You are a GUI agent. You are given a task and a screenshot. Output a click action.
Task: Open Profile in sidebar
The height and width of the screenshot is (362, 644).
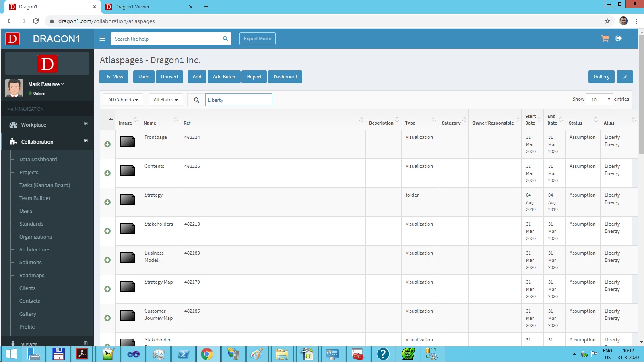[27, 327]
